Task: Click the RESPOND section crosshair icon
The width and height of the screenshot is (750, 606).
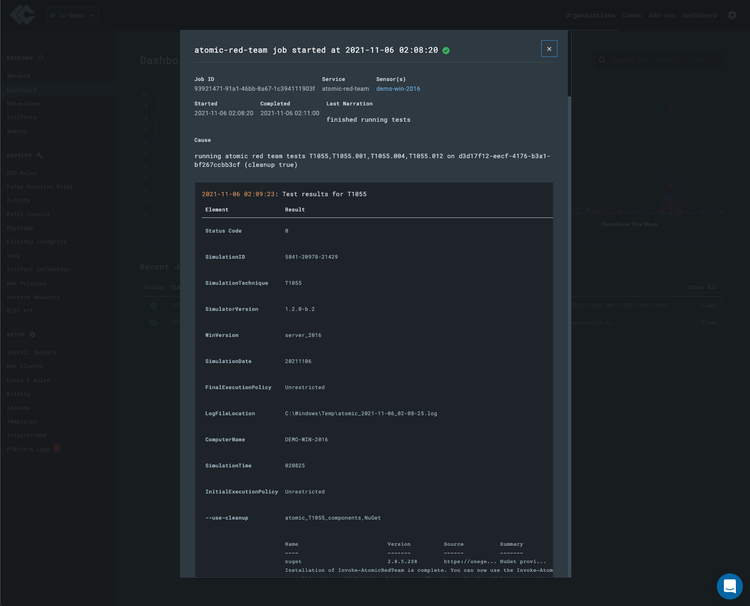Action: click(x=41, y=58)
